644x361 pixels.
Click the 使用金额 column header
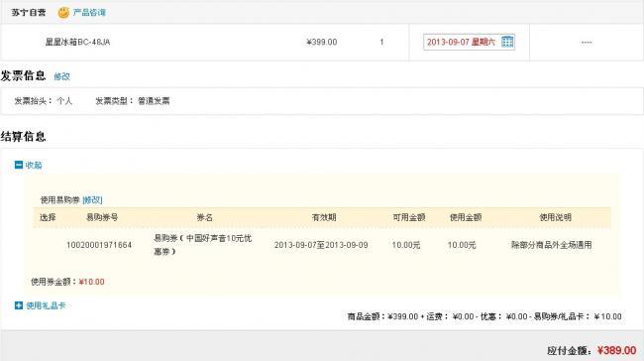tap(466, 217)
